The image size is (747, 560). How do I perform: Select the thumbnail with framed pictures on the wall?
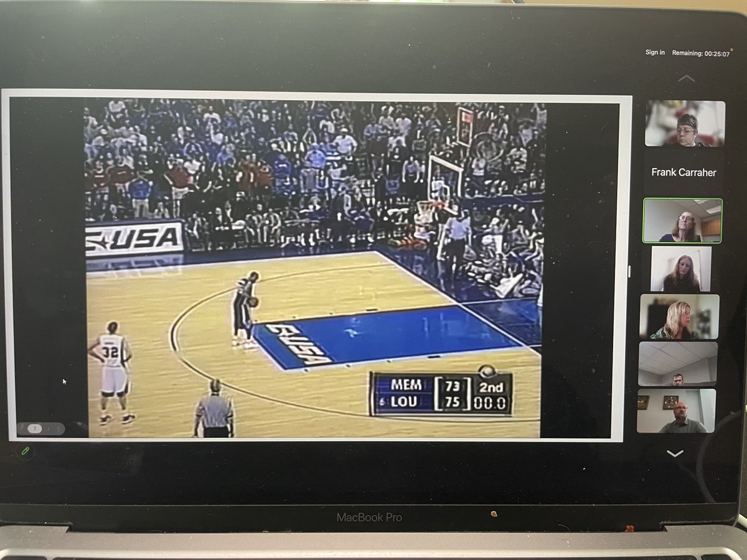pyautogui.click(x=675, y=411)
